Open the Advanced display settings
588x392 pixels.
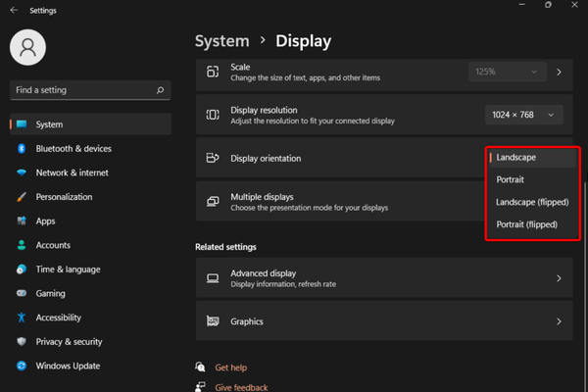[384, 278]
